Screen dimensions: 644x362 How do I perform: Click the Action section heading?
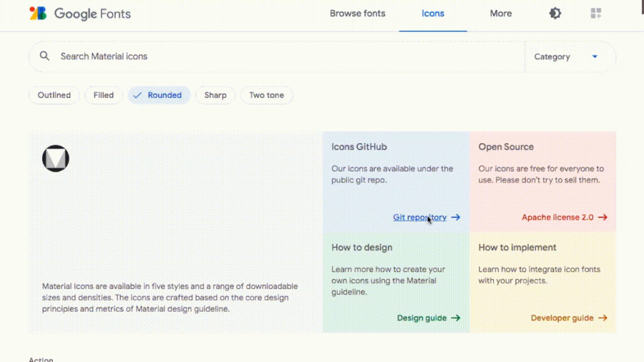coord(41,359)
